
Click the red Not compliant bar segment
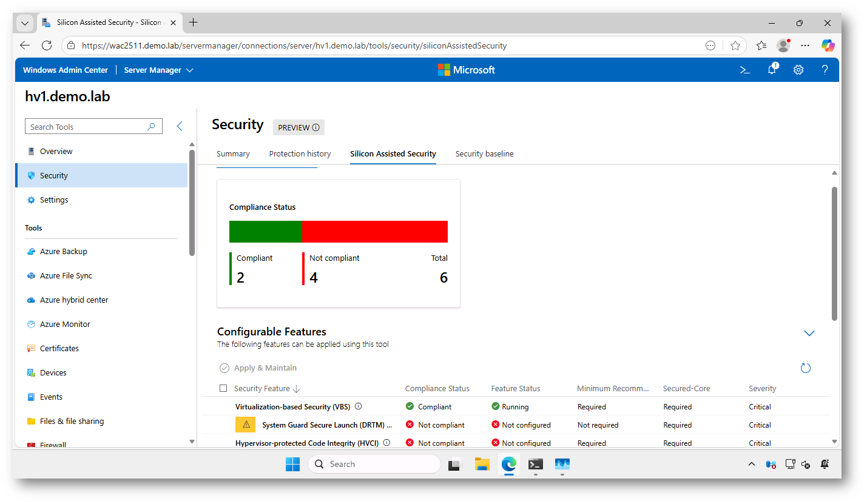[x=374, y=232]
